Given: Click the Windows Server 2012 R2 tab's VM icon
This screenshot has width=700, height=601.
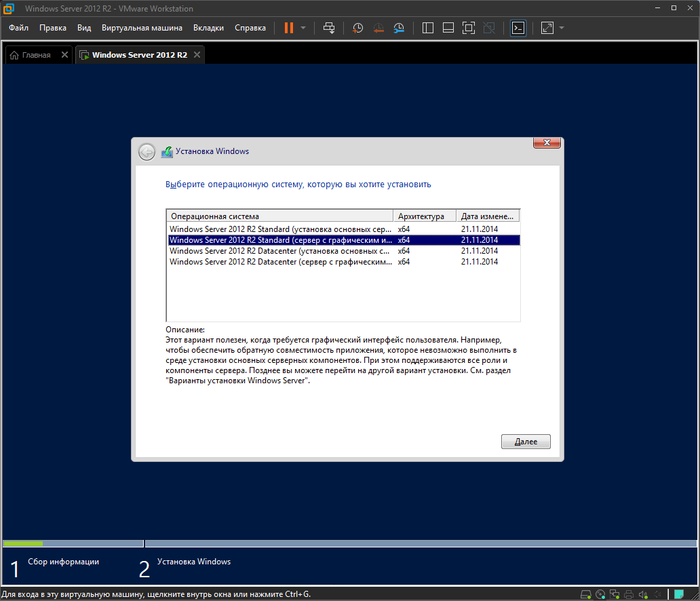Looking at the screenshot, I should click(84, 55).
